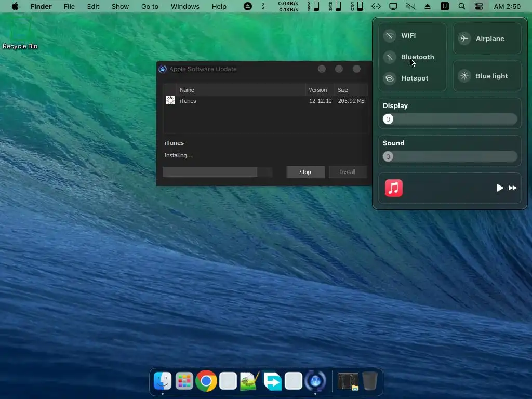The height and width of the screenshot is (399, 532).
Task: Click version value 12.12.10
Action: coord(320,101)
